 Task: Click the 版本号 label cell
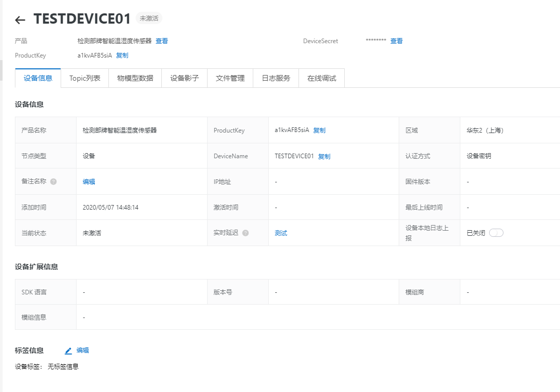237,292
